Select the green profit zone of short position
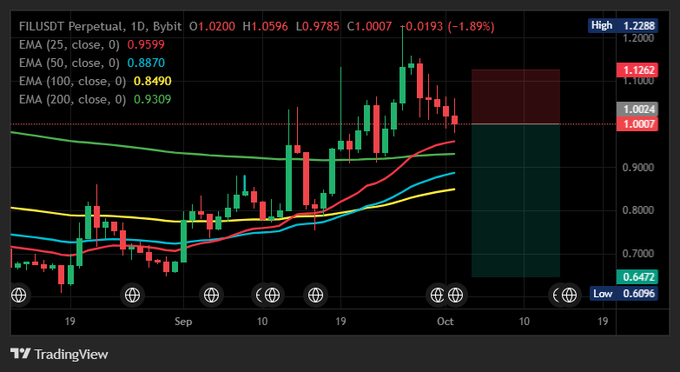The width and height of the screenshot is (680, 372). point(516,201)
